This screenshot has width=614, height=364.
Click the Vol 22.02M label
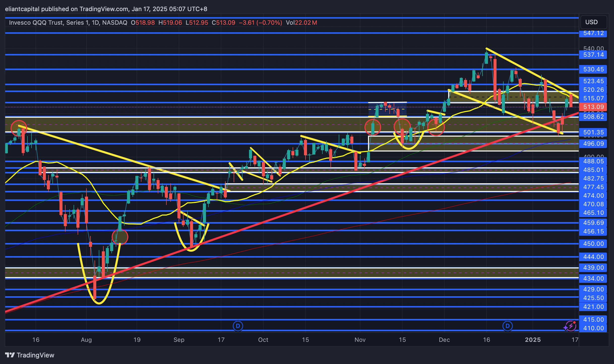301,23
